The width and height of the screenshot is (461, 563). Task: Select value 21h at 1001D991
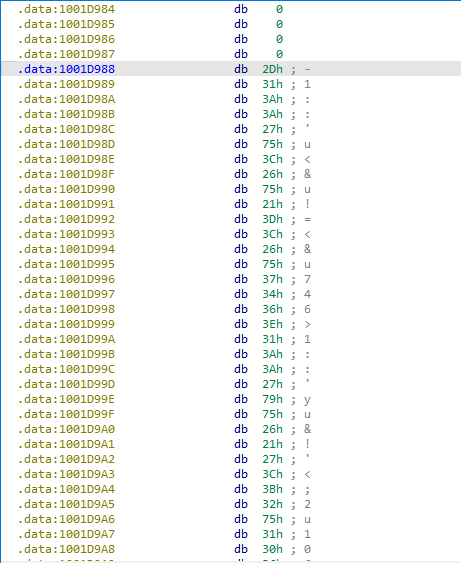(x=272, y=204)
